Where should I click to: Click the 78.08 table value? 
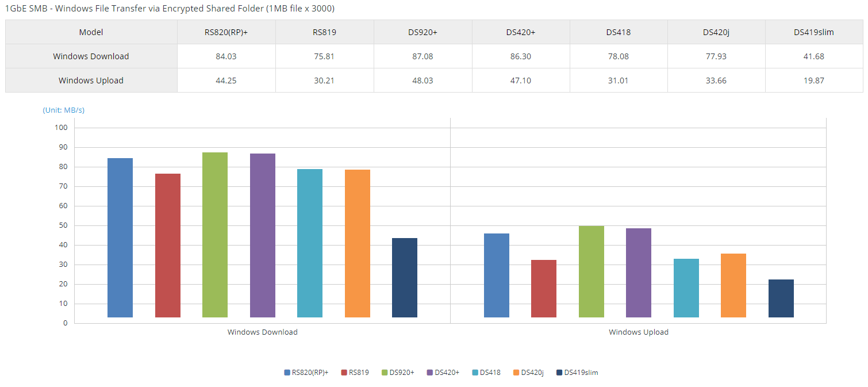pos(619,56)
